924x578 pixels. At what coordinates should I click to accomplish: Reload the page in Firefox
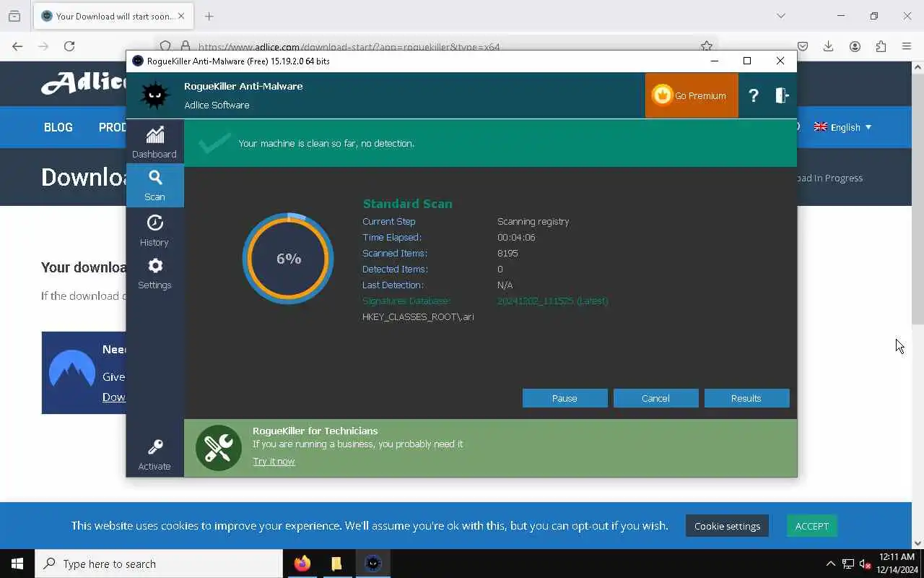coord(69,46)
